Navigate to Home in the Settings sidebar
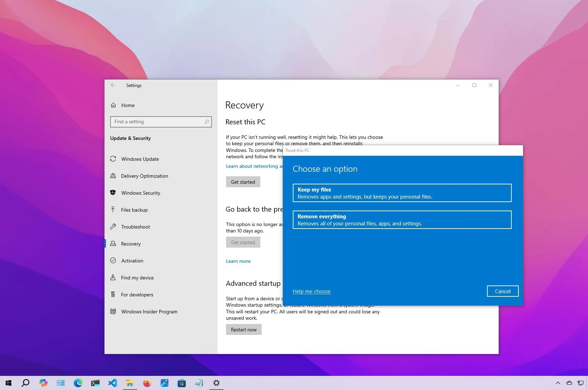 [x=128, y=105]
